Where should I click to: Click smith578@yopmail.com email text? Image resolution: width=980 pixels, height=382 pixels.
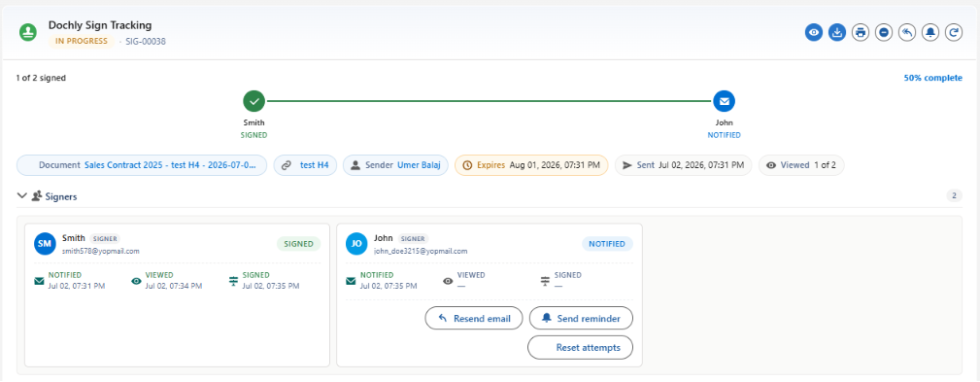point(101,251)
